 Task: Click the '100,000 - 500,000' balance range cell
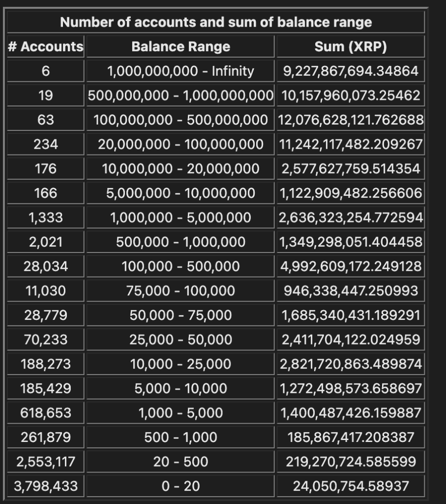pyautogui.click(x=180, y=266)
